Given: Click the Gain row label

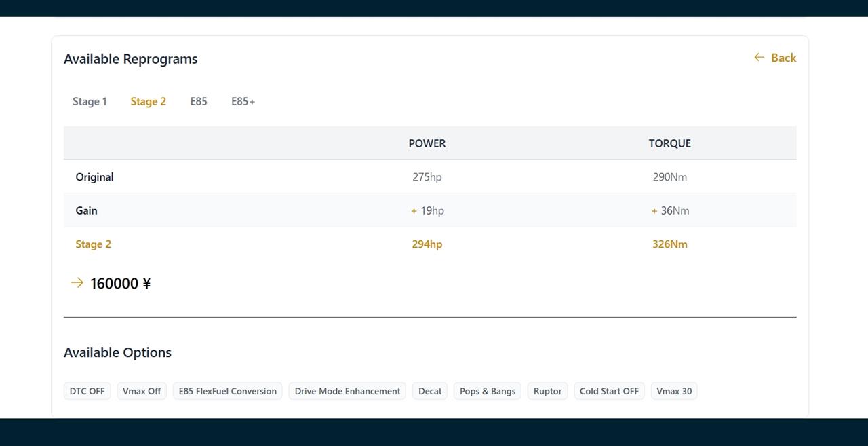Looking at the screenshot, I should (x=86, y=210).
